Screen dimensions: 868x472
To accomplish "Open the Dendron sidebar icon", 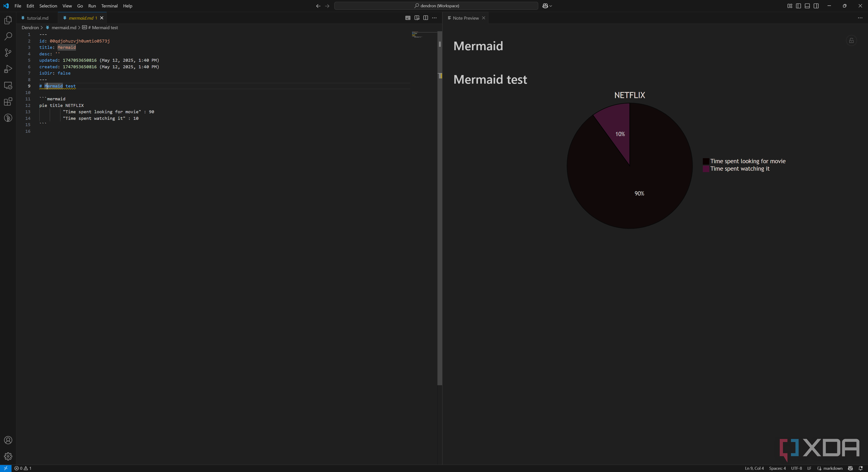I will pos(8,118).
